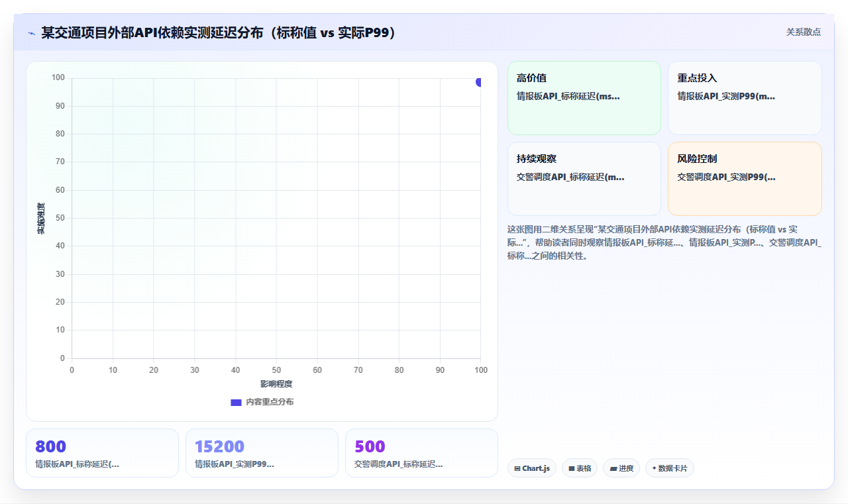Click the 关系散点 label in header
The width and height of the screenshot is (848, 504).
[x=803, y=32]
